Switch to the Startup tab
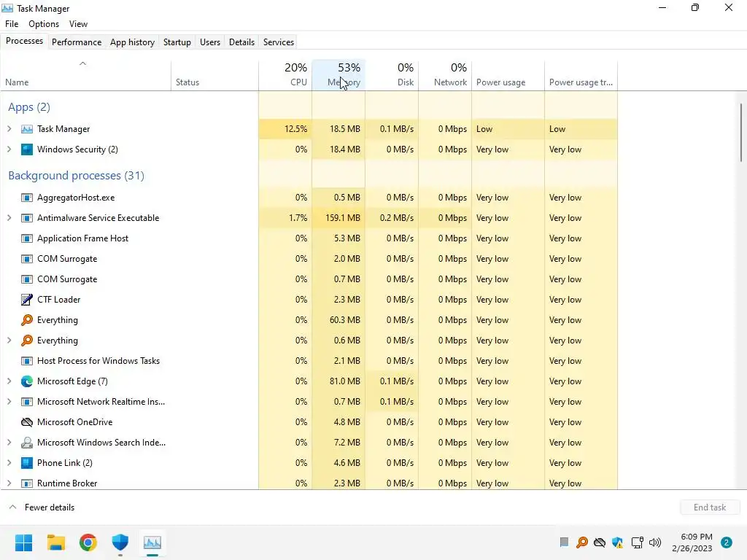Image resolution: width=747 pixels, height=560 pixels. click(177, 42)
